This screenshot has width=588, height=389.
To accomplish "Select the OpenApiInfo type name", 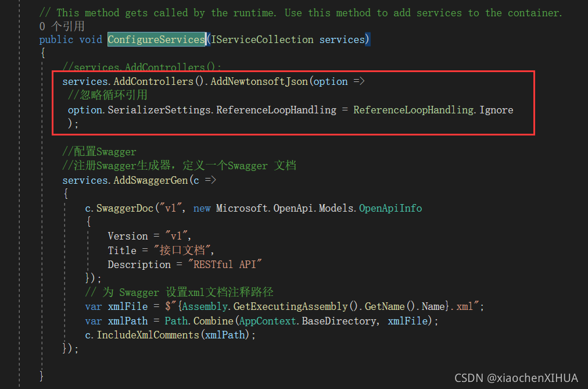I will click(390, 208).
